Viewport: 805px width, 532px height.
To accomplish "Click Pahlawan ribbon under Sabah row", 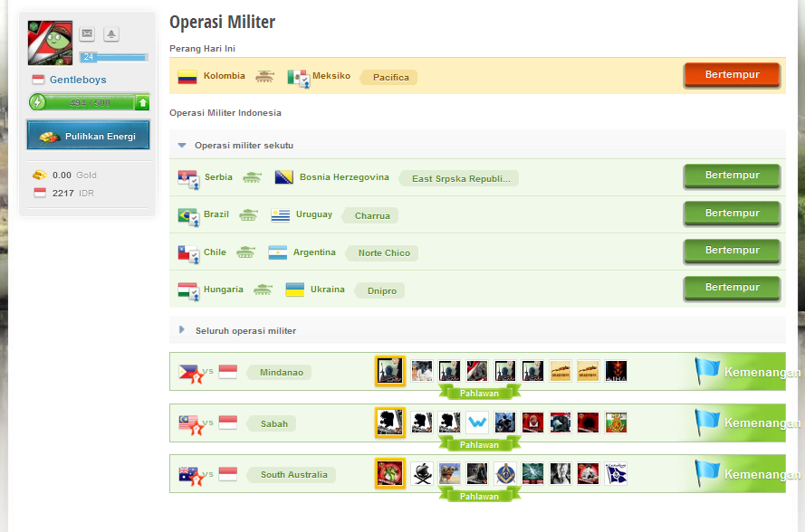I will pos(479,444).
